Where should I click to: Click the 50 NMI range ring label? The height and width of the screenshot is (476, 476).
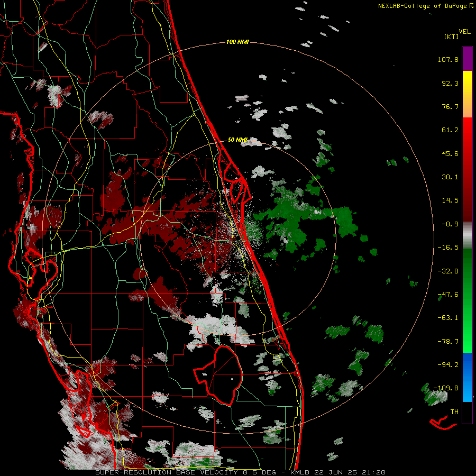coord(237,140)
